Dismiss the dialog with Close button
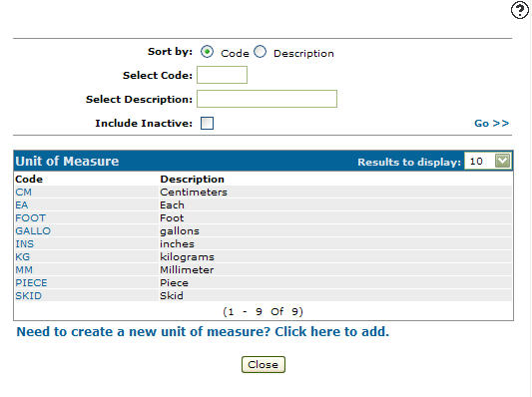532x397 pixels. tap(264, 364)
